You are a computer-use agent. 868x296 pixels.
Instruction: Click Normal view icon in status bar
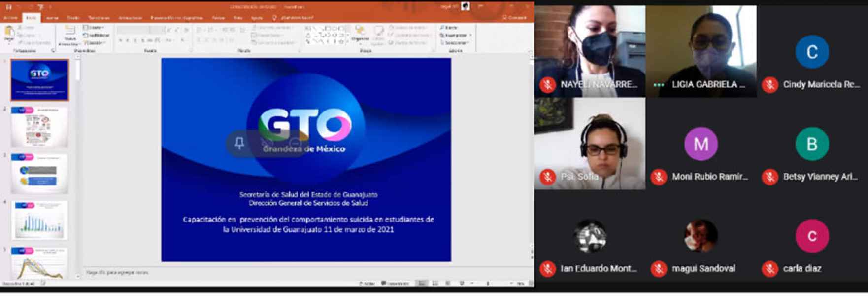(x=422, y=283)
